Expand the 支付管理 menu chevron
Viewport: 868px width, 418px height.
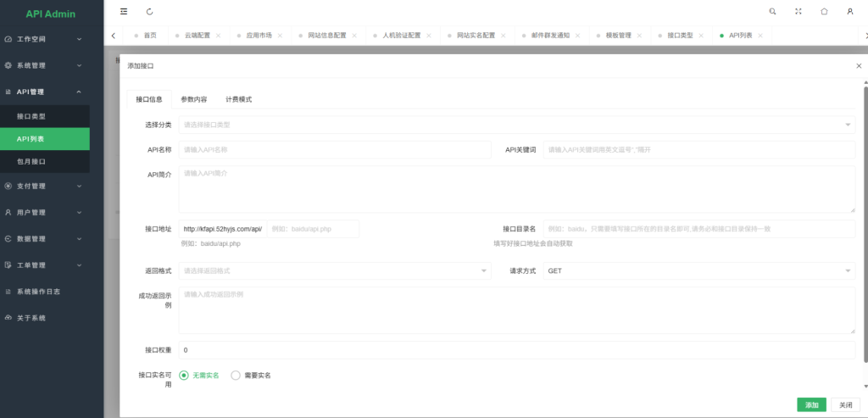click(x=79, y=186)
